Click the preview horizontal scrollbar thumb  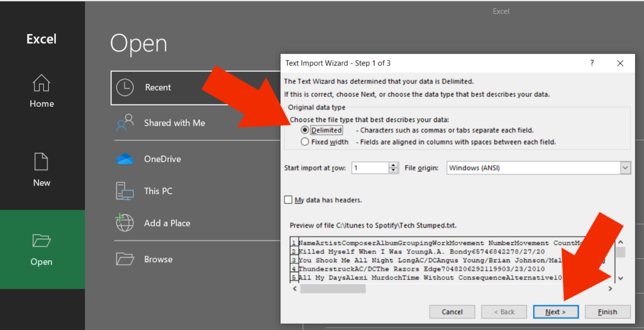point(333,289)
